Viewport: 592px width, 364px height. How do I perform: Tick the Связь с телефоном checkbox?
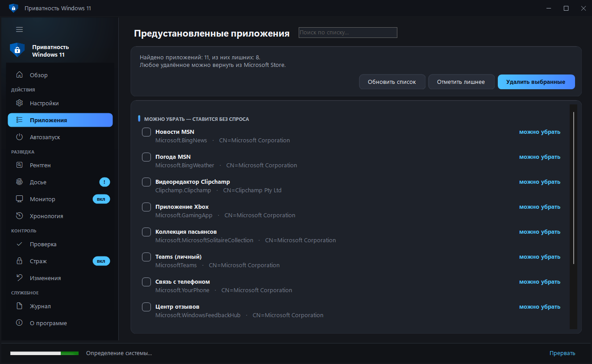pos(146,282)
